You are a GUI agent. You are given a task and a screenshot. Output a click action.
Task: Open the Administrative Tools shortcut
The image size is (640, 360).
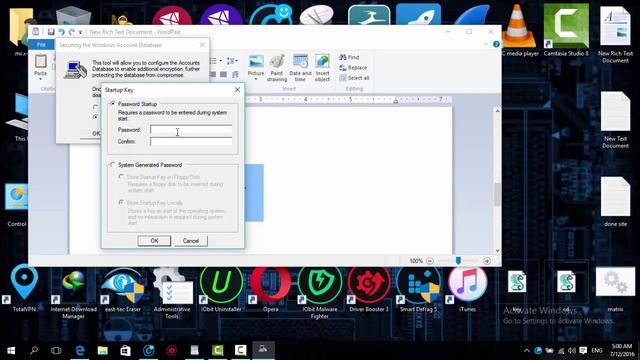point(172,292)
